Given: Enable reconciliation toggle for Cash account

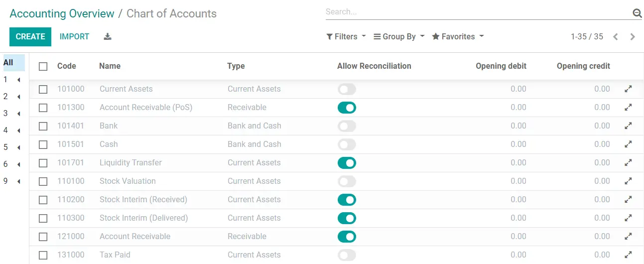Looking at the screenshot, I should (347, 144).
